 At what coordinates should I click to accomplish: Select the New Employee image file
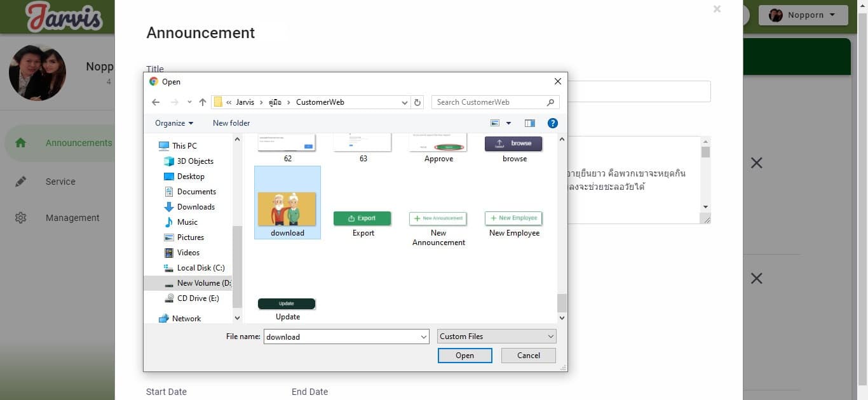[513, 223]
